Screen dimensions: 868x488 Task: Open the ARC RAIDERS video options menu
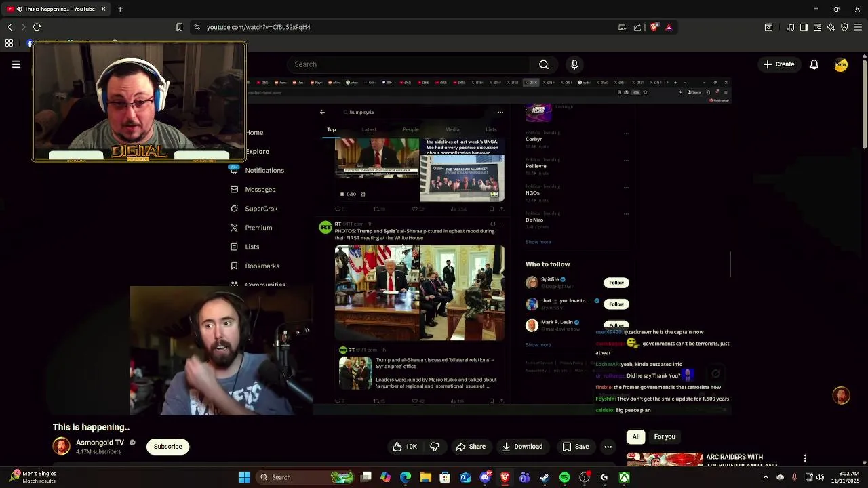pyautogui.click(x=805, y=459)
